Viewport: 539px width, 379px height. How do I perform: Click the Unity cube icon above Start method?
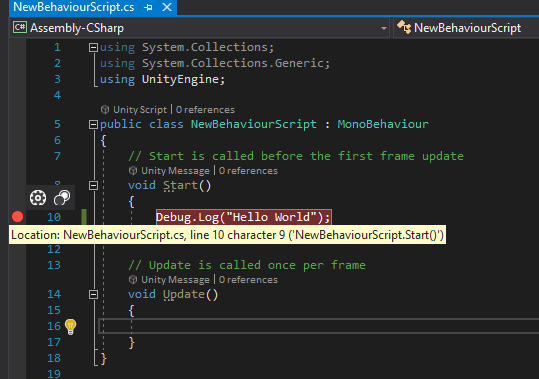(x=133, y=171)
